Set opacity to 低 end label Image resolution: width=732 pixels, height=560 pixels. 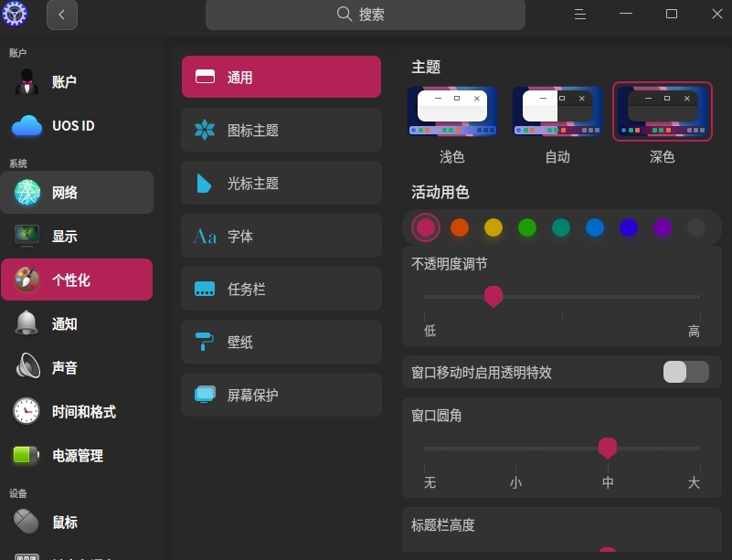(430, 331)
